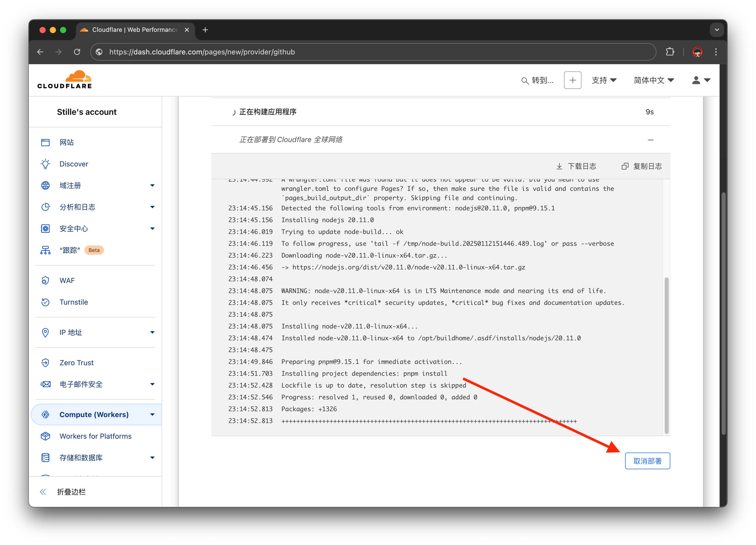Open the Chrome three-dot menu
This screenshot has height=545, width=756.
(716, 52)
